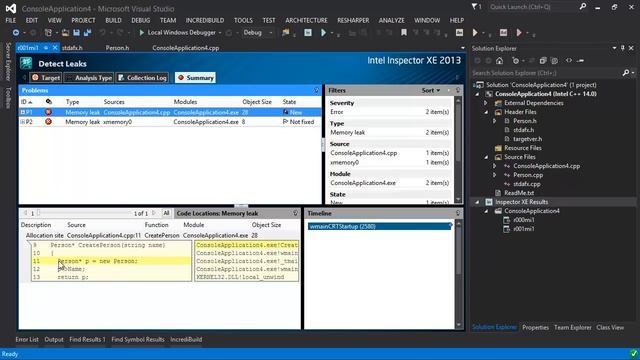
Task: Open document tab list dropdown arrow
Action: [x=462, y=48]
